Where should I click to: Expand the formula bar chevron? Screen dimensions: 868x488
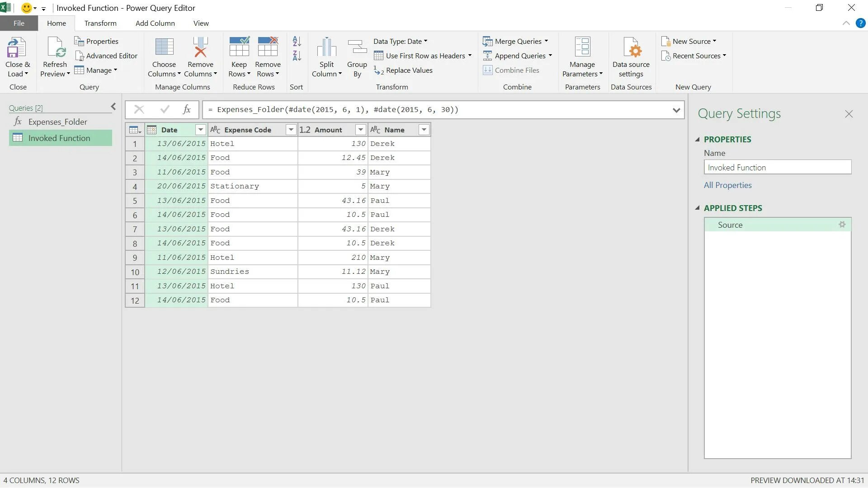pyautogui.click(x=676, y=110)
